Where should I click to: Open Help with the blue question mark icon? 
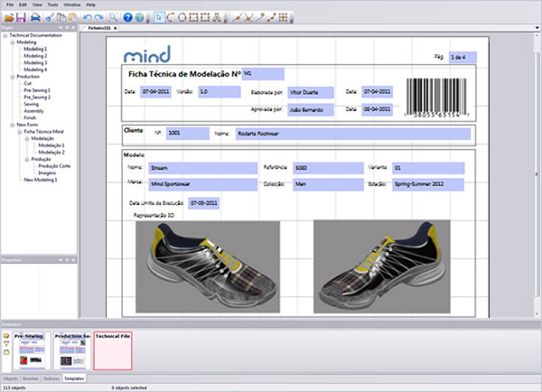coord(128,17)
